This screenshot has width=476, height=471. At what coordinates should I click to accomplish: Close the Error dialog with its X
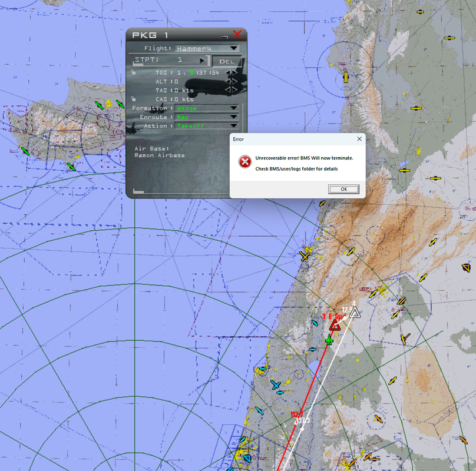pos(359,139)
